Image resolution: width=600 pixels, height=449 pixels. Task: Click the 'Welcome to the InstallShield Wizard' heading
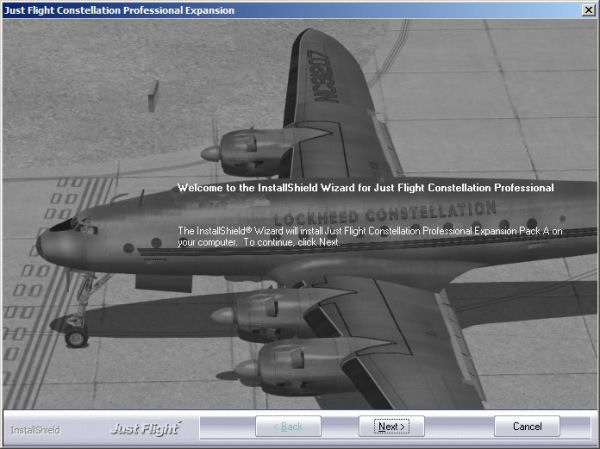(x=365, y=188)
